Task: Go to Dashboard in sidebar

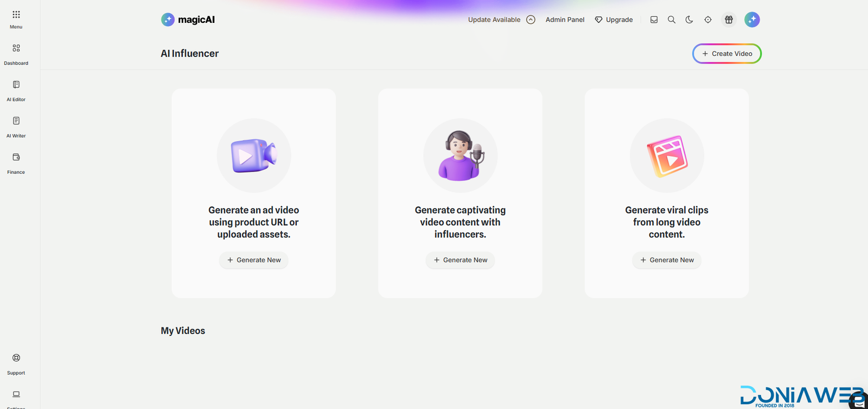Action: point(16,49)
